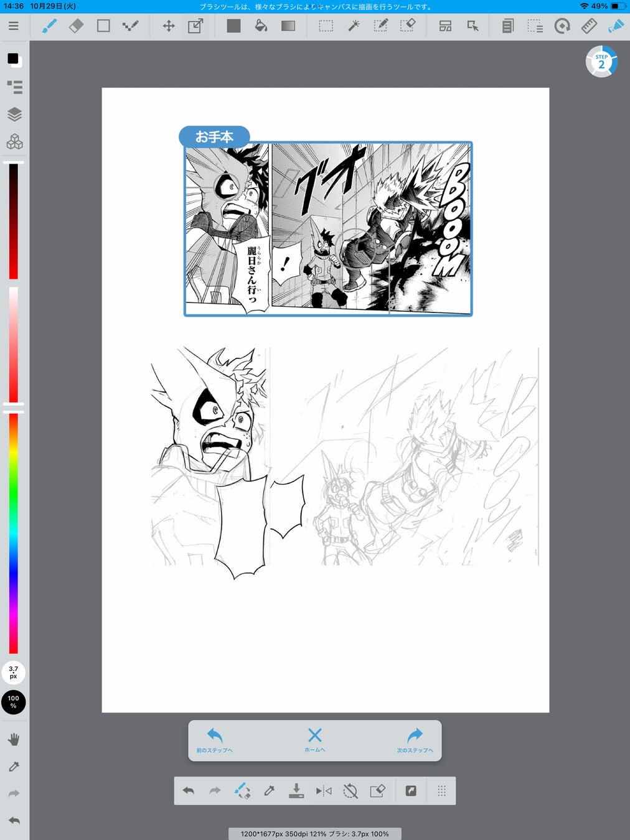Screen dimensions: 630x840
Task: Pick a hue on rainbow slider
Action: (13, 533)
